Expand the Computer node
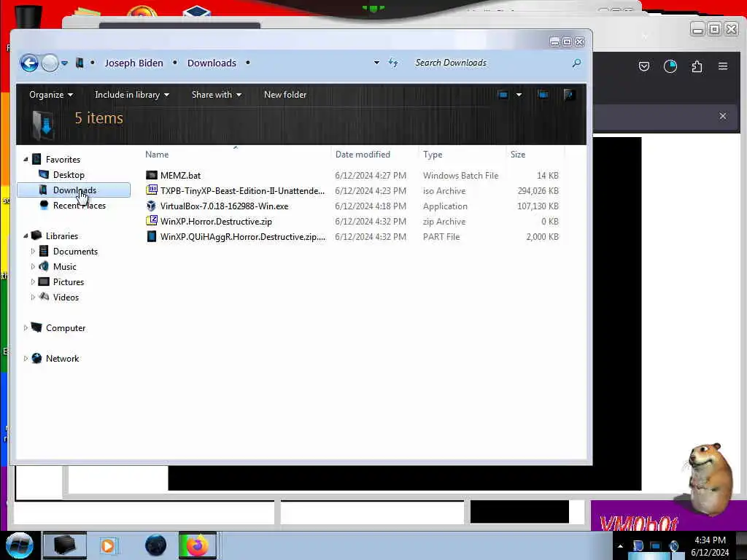 pos(26,327)
